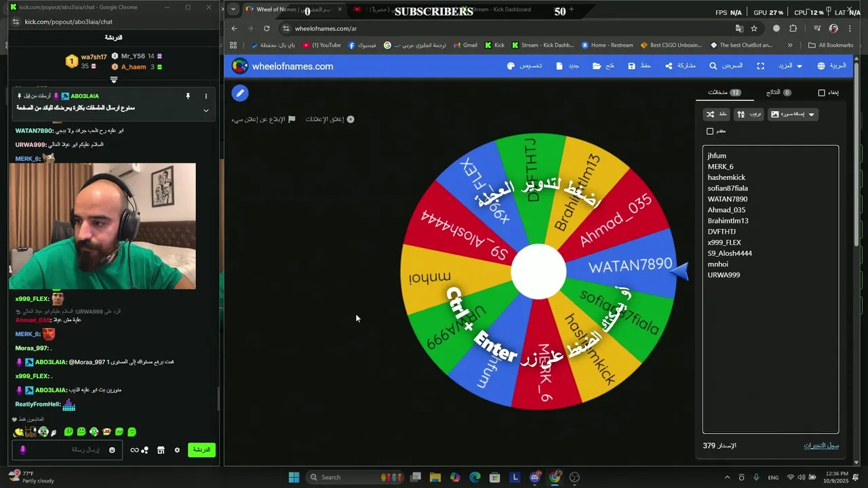Switch to the Entries (مدخلات) tab

tap(724, 92)
